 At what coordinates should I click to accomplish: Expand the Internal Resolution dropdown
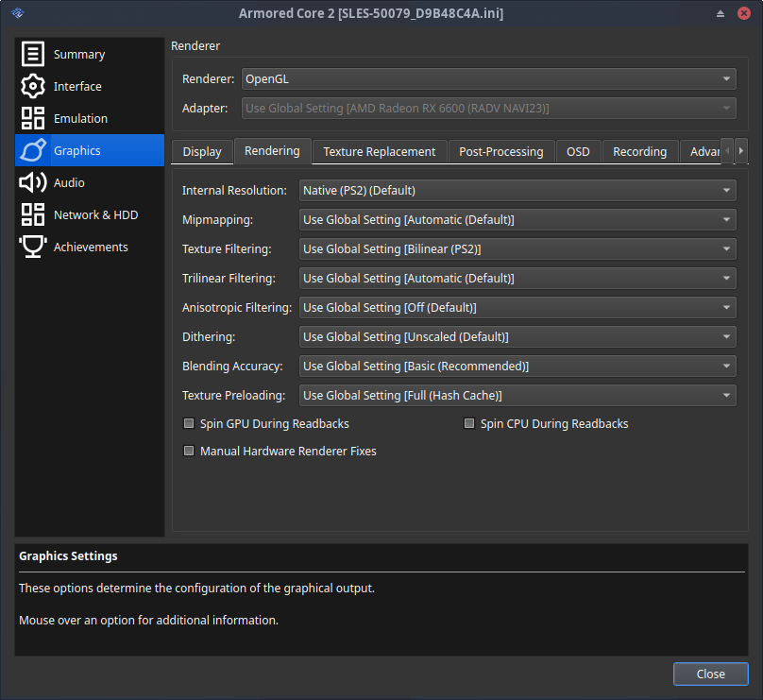[517, 190]
